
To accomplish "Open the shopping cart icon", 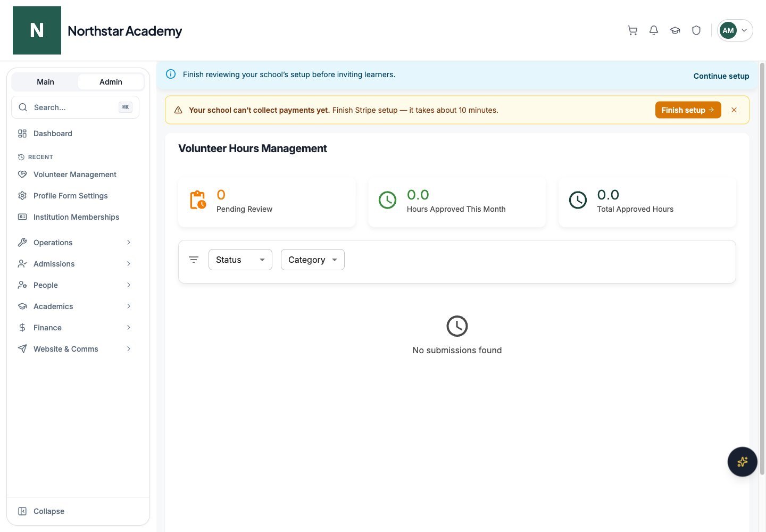I will click(632, 30).
